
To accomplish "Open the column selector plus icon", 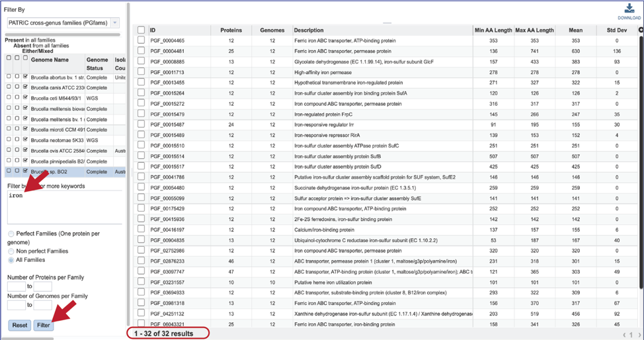I will [640, 30].
